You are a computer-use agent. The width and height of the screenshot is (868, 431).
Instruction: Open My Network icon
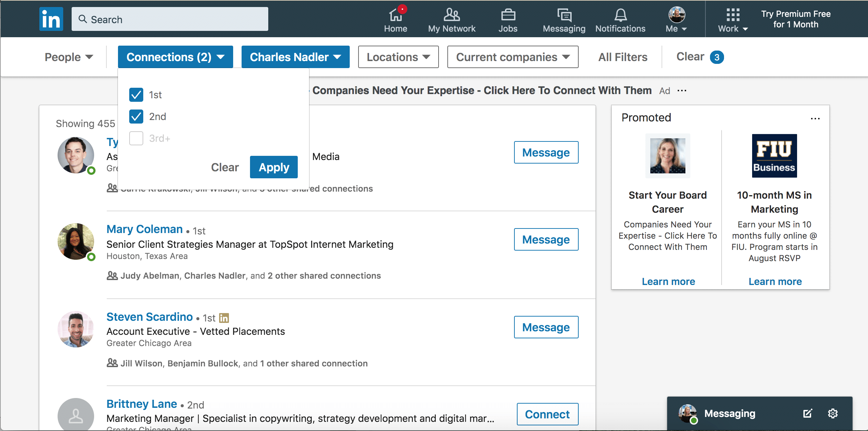coord(452,15)
